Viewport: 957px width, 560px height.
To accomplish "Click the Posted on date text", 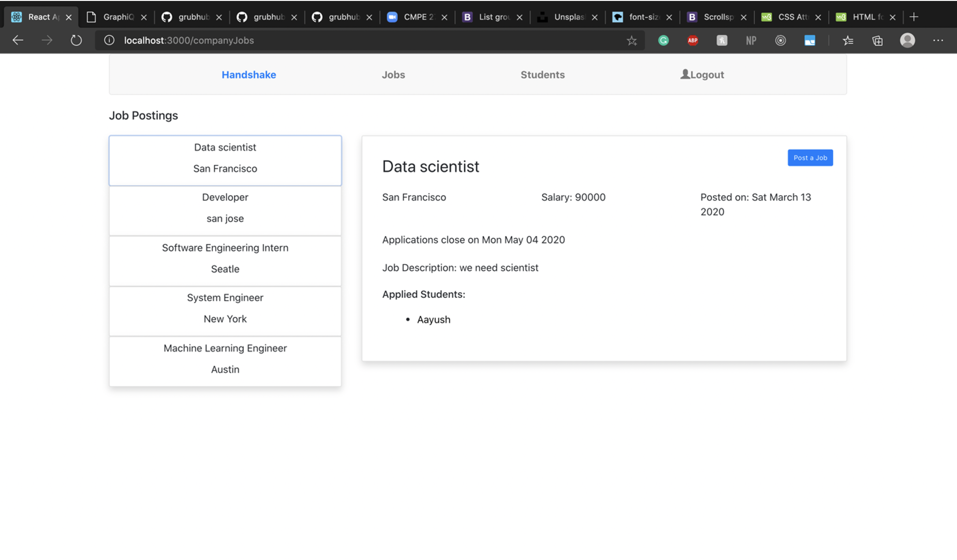I will pos(756,204).
